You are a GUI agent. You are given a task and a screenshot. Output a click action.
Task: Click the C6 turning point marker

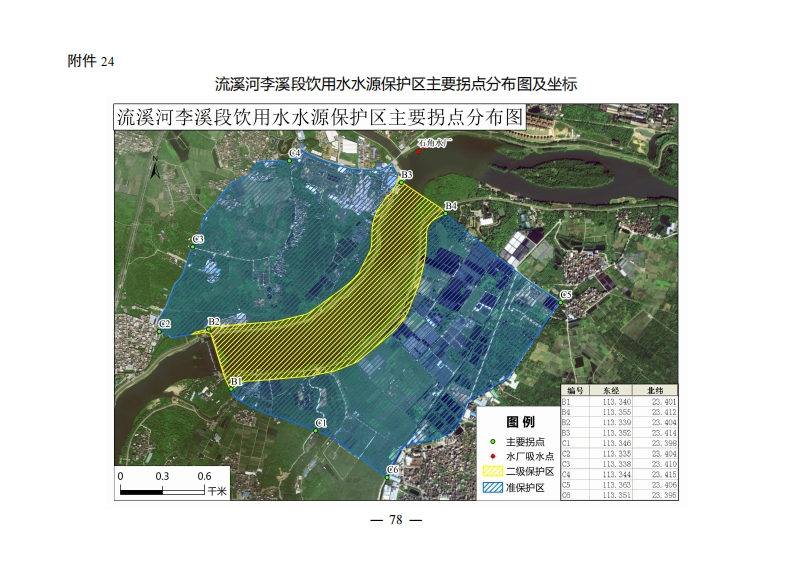point(388,477)
